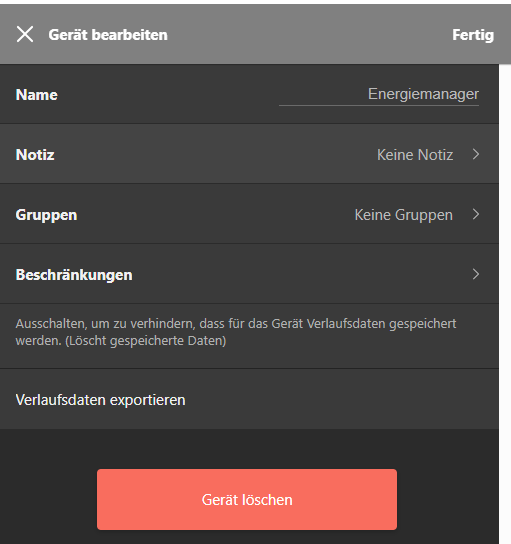Delete device with Gerät löschen button
511x544 pixels.
(x=247, y=500)
